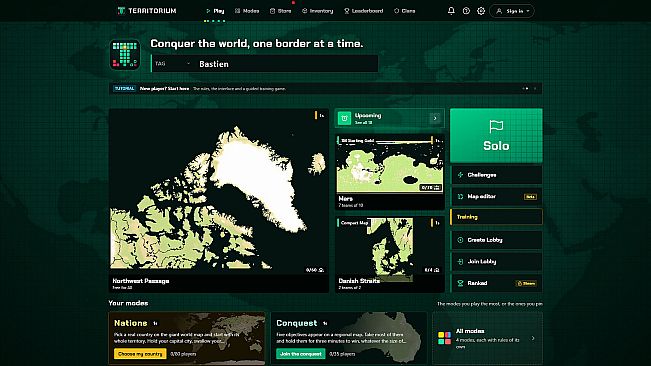This screenshot has width=651, height=366.
Task: Open the Store tab
Action: (x=281, y=11)
